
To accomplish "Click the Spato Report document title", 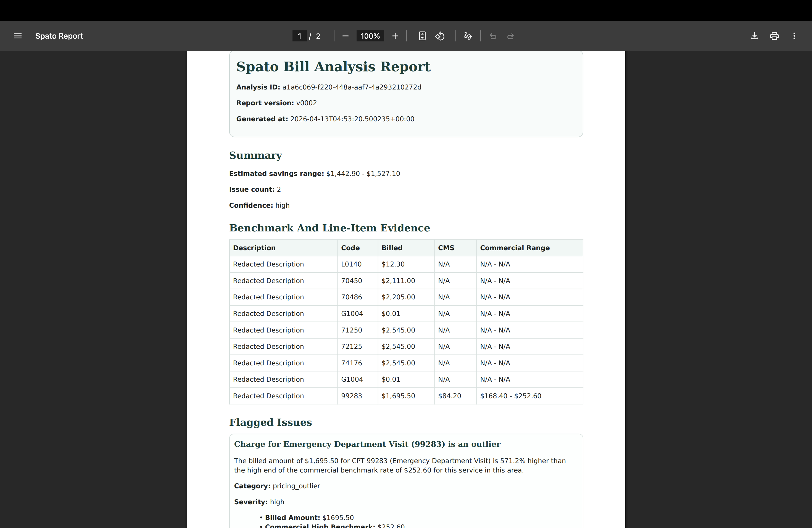I will tap(59, 36).
